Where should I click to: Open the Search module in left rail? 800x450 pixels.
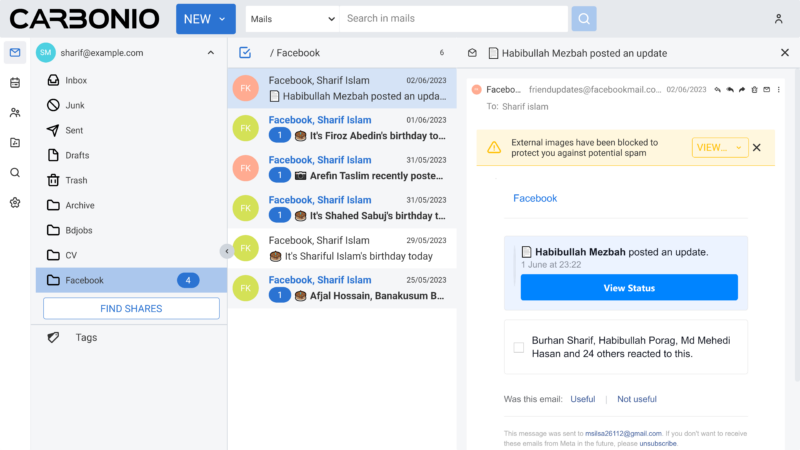15,172
